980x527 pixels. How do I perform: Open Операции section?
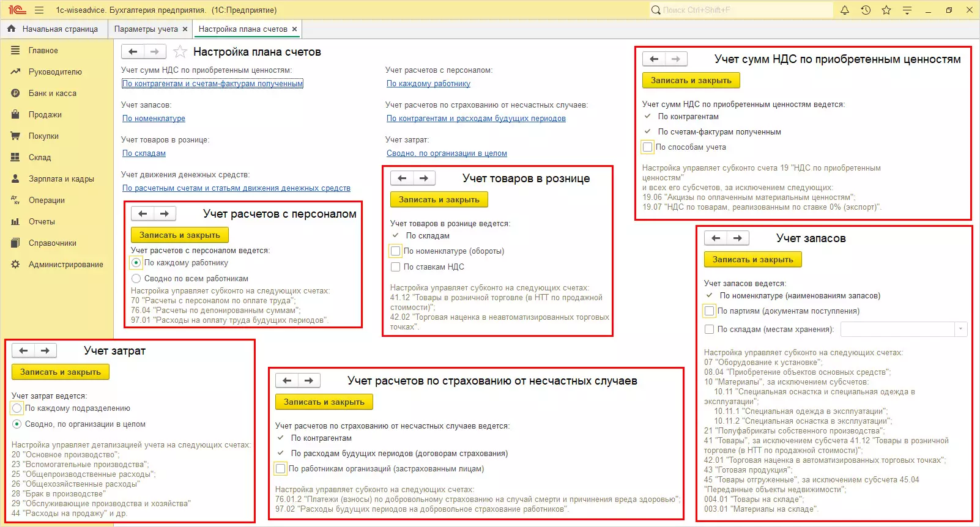coord(46,200)
